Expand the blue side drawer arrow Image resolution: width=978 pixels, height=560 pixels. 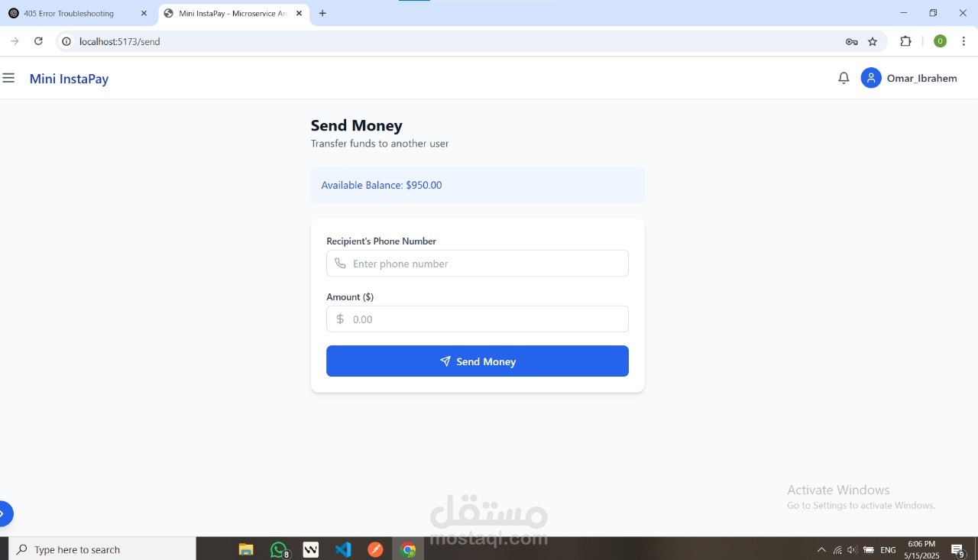coord(4,513)
